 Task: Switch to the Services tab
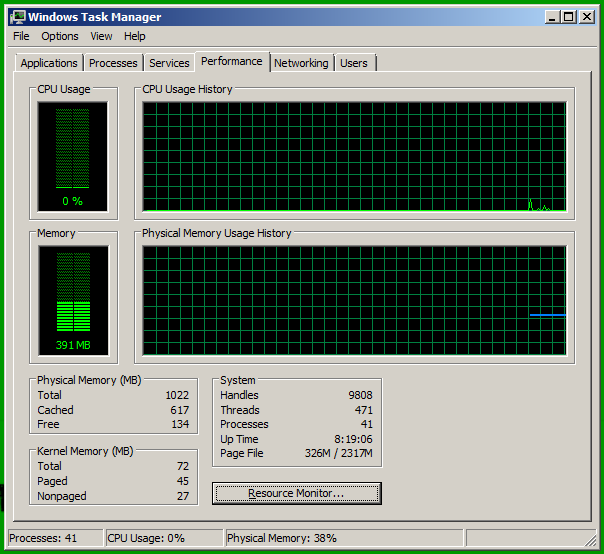pos(169,63)
